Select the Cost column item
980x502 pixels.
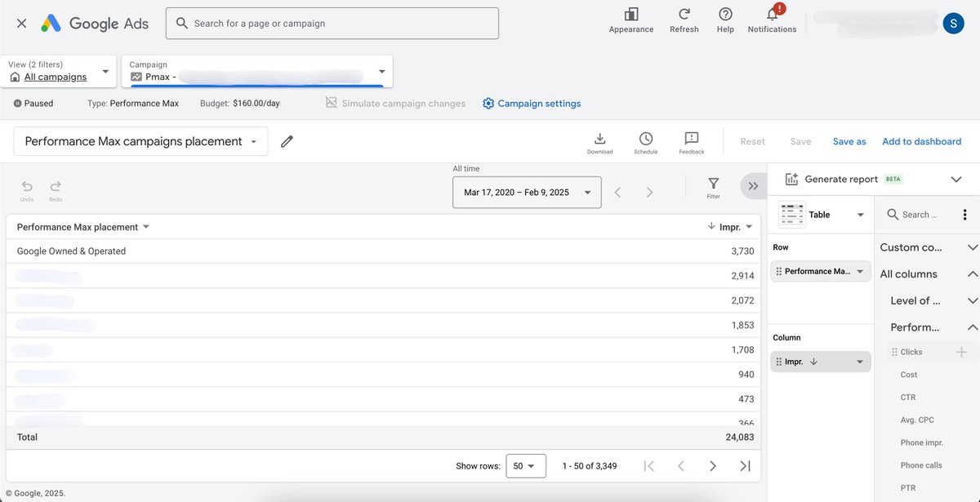[x=909, y=375]
